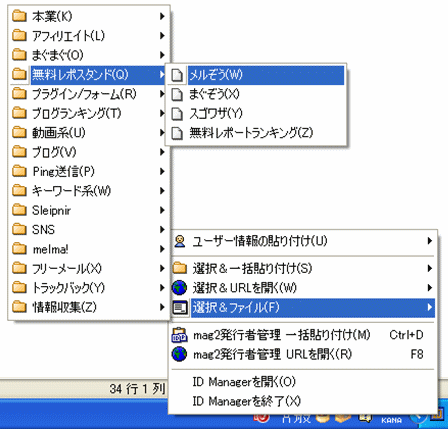This screenshot has height=429, width=448.
Task: Click the まぐぞう(X) label
Action: pos(214,94)
